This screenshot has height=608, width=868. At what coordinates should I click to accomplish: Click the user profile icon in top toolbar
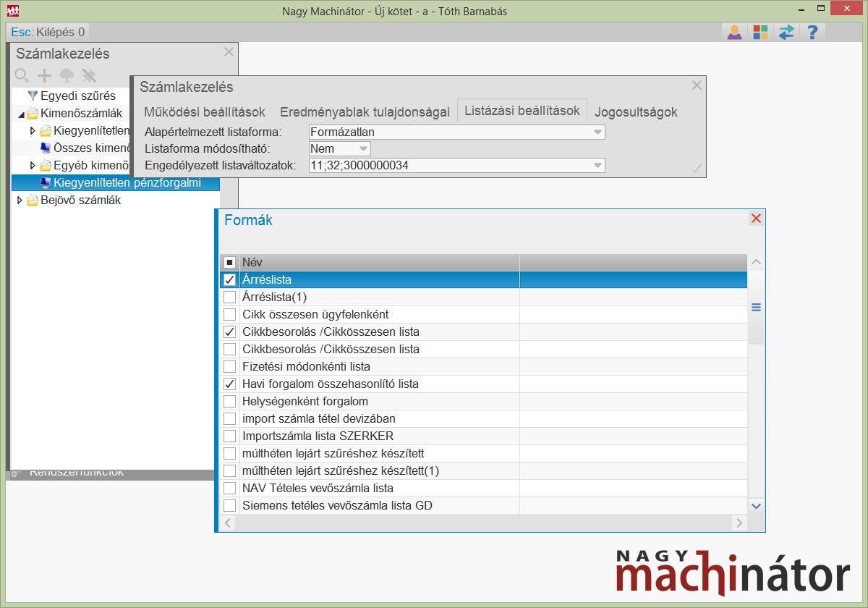pos(734,32)
